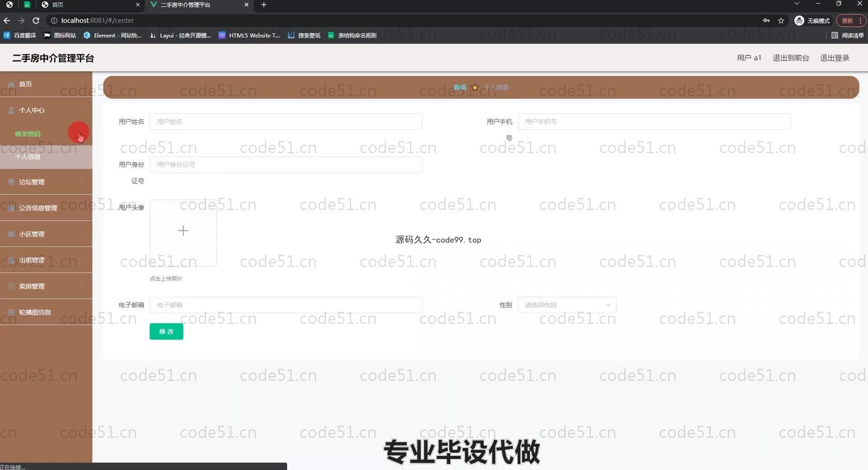Select 个人信息 submenu item
Viewport: 868px width, 470px height.
click(x=46, y=157)
